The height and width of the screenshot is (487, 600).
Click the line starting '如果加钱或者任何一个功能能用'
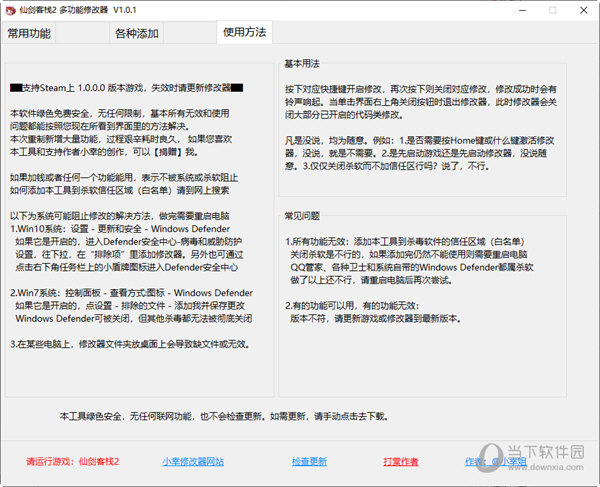pyautogui.click(x=124, y=178)
